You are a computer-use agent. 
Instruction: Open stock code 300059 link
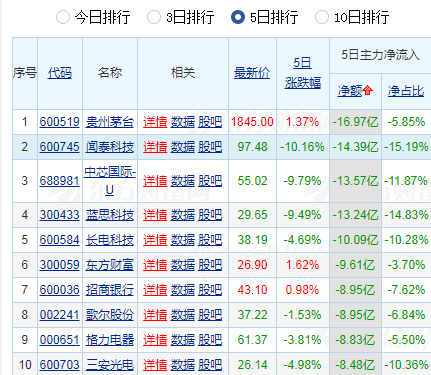click(x=60, y=265)
